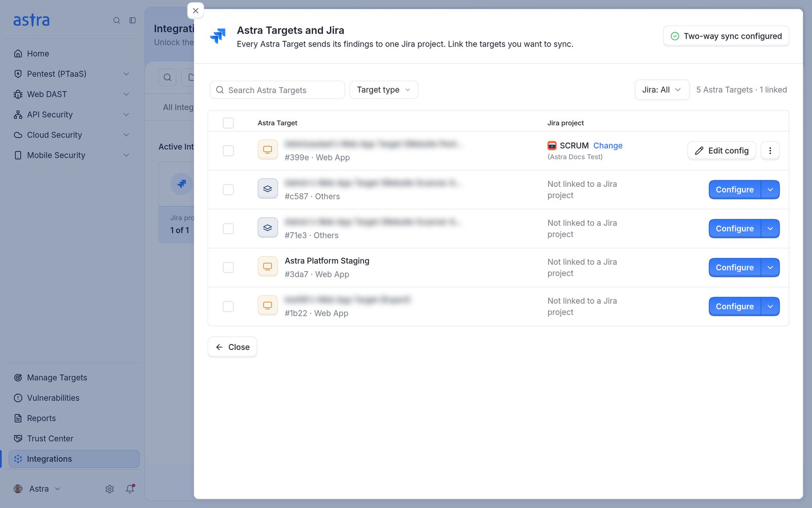Open the sidebar search icon

coord(117,20)
